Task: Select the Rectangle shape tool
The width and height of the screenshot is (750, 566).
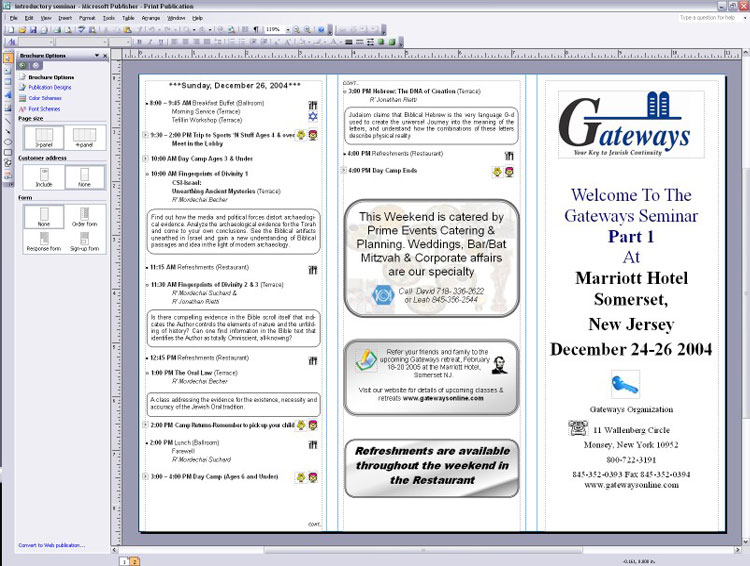Action: point(8,153)
